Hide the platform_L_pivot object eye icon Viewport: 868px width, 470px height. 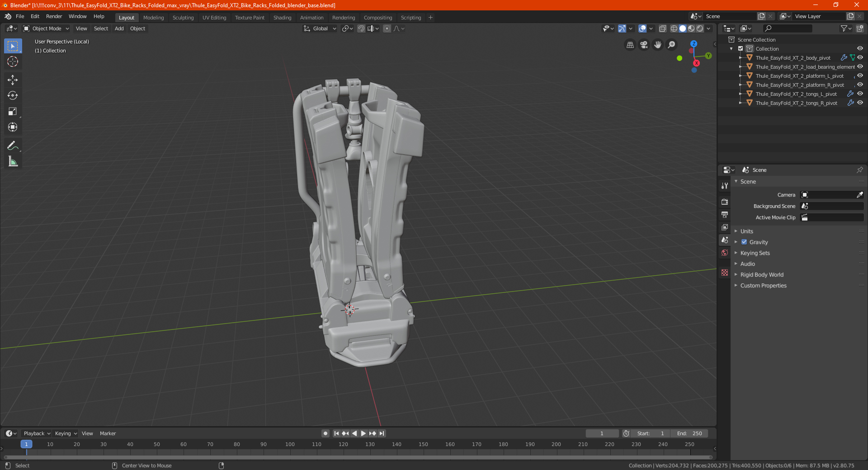860,76
